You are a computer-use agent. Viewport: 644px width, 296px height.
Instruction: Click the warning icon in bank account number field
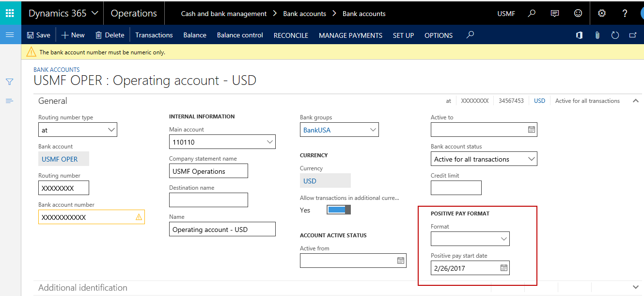pos(139,217)
